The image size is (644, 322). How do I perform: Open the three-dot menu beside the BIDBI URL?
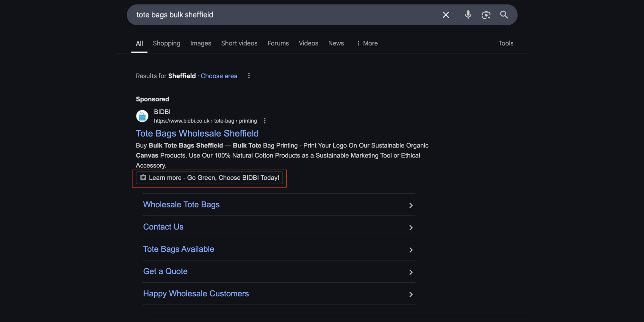point(265,121)
